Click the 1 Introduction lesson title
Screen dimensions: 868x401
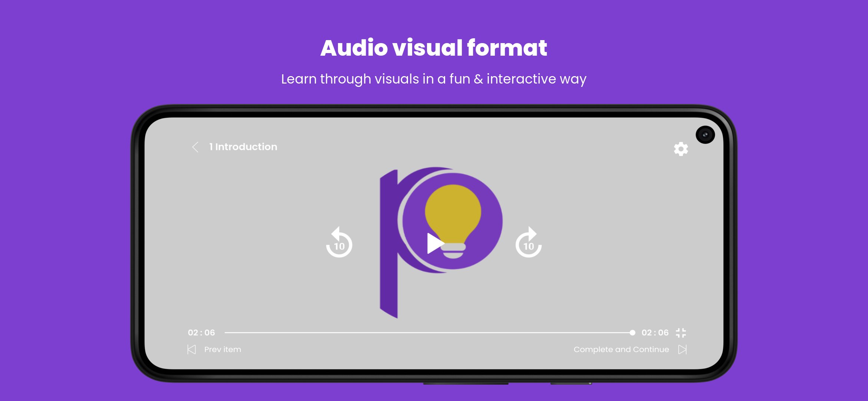tap(243, 147)
